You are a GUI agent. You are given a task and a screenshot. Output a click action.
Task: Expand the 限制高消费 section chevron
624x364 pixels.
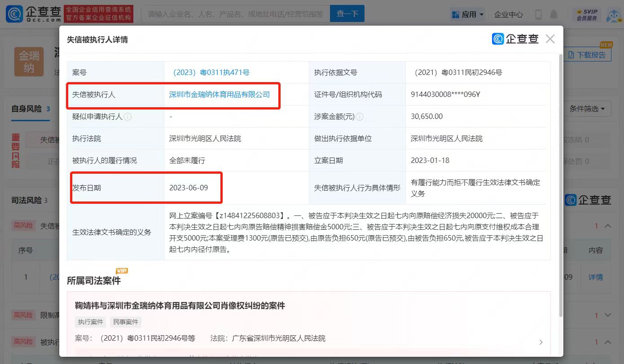(608, 316)
